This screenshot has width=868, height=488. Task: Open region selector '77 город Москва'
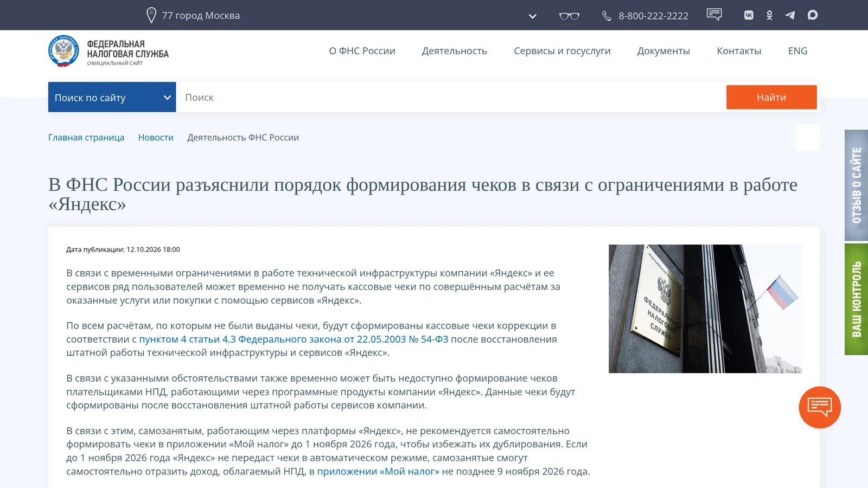[x=201, y=16]
